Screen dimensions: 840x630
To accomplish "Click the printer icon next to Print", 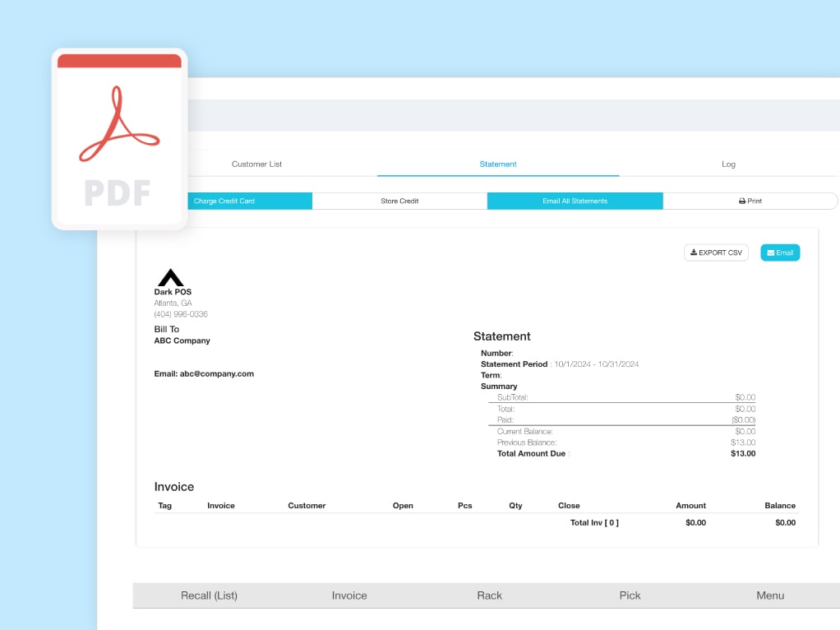I will coord(742,201).
